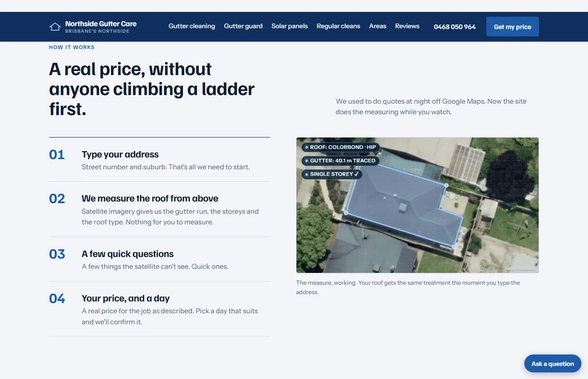Click the ROOF: COLORBOND · HIP badge
Viewport: 588px width, 379px height.
[x=340, y=147]
